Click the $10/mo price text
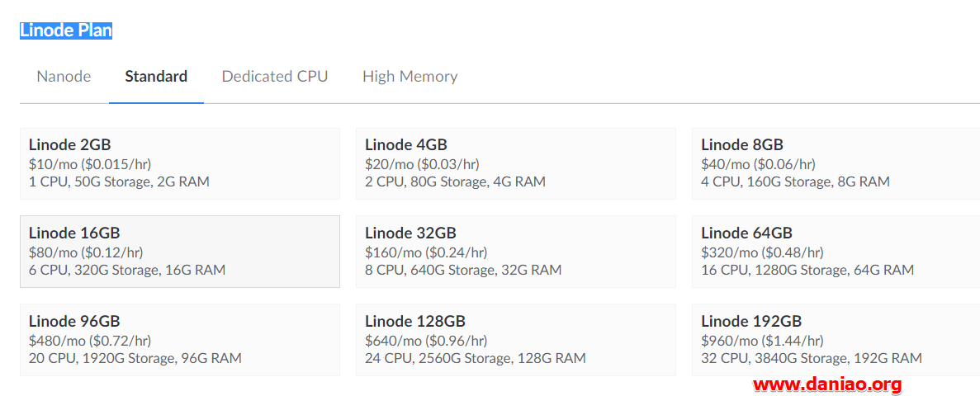This screenshot has width=980, height=396. (x=49, y=164)
